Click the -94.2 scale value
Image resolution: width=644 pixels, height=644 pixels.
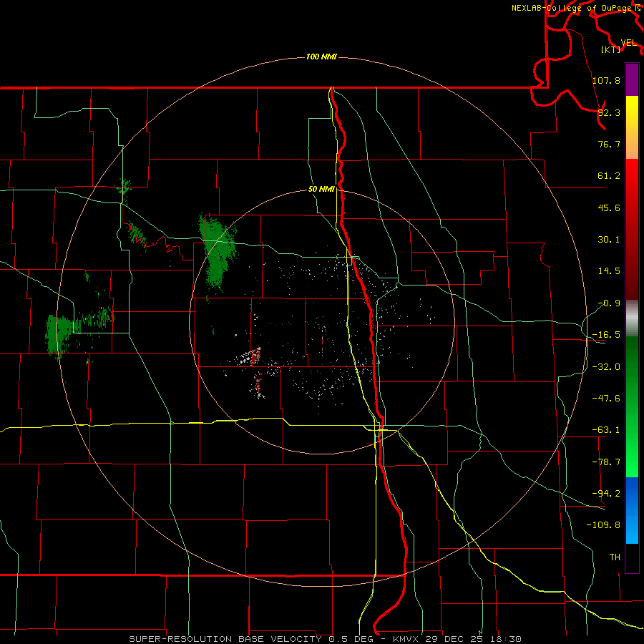[606, 494]
